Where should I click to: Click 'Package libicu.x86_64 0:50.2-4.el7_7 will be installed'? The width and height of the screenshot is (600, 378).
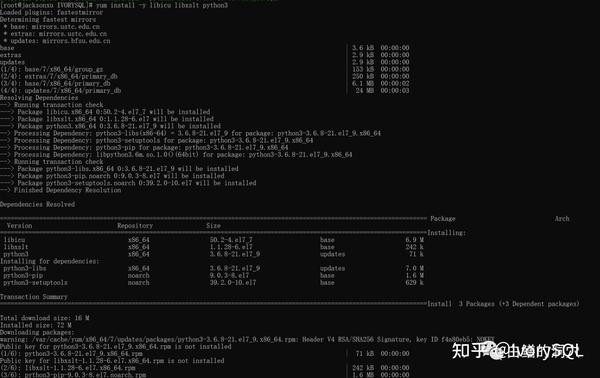tap(114, 112)
